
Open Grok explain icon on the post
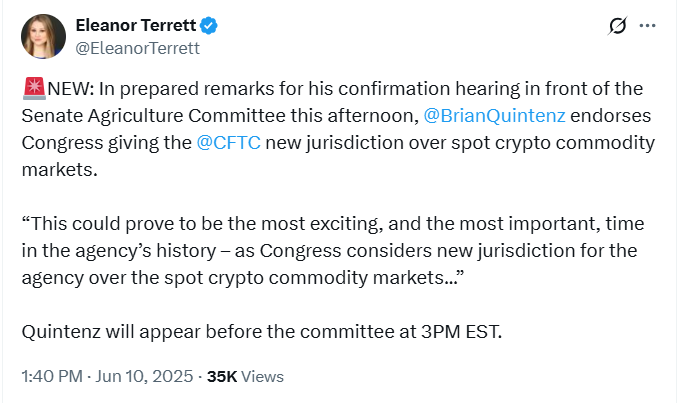coord(617,26)
